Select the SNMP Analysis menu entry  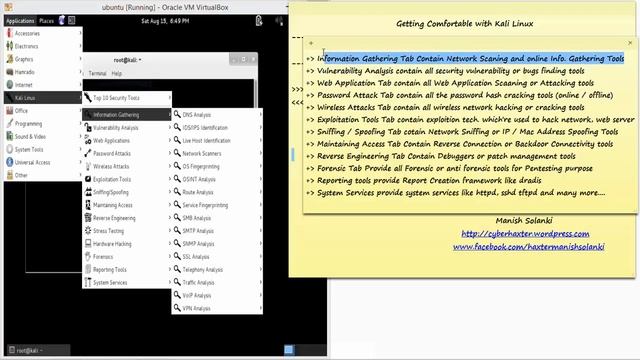tap(217, 244)
